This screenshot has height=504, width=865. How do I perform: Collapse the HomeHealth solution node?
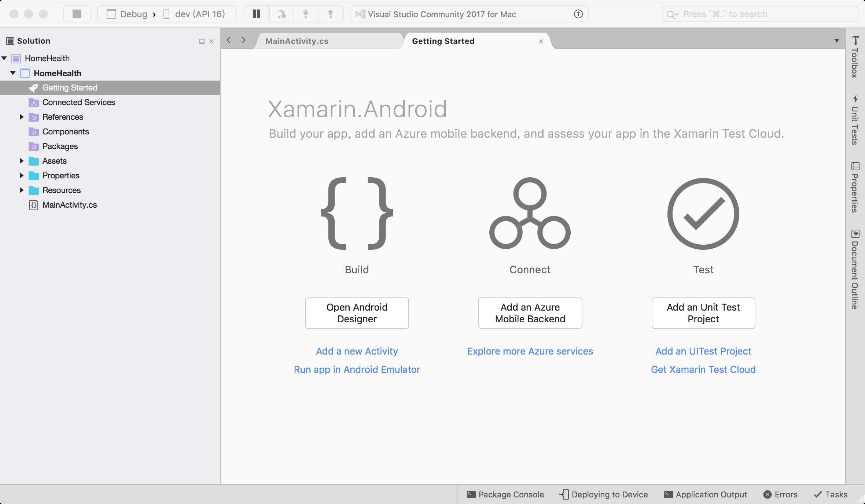click(x=4, y=58)
